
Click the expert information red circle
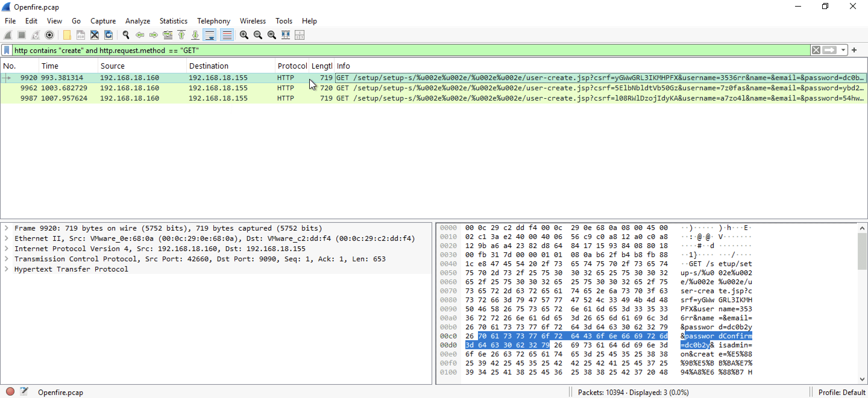tap(10, 392)
